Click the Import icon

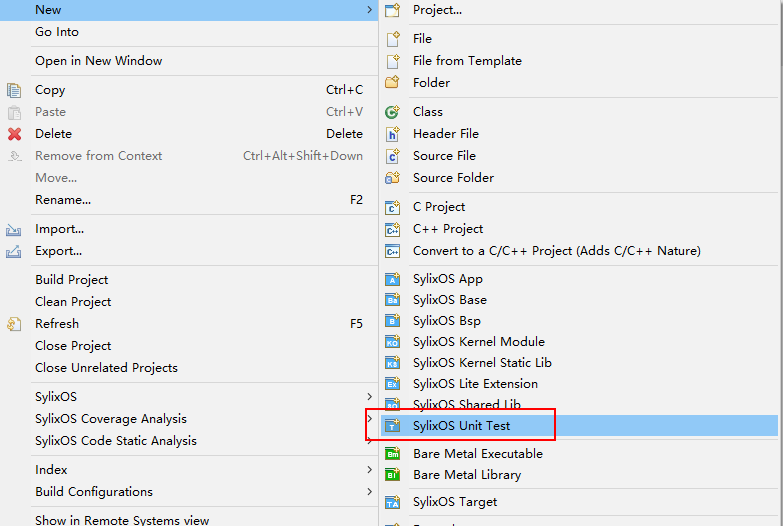[13, 230]
